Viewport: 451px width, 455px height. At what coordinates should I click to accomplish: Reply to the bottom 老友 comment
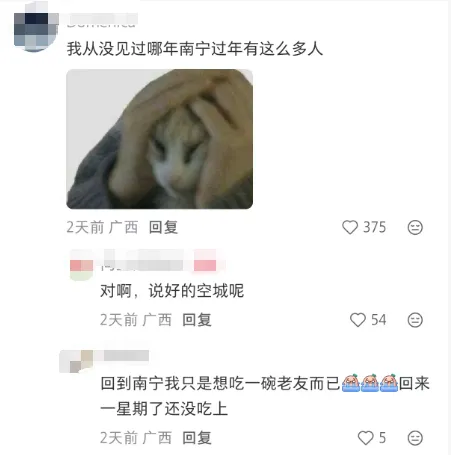pyautogui.click(x=197, y=438)
